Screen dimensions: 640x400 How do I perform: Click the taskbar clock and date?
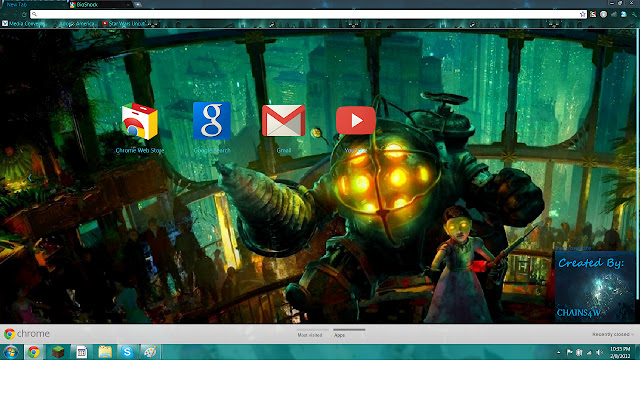tap(620, 352)
